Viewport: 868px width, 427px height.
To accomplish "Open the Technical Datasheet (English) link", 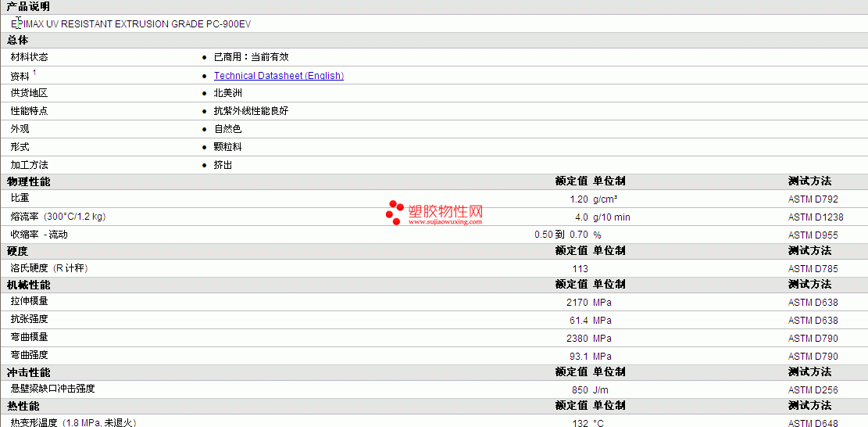I will (x=278, y=76).
